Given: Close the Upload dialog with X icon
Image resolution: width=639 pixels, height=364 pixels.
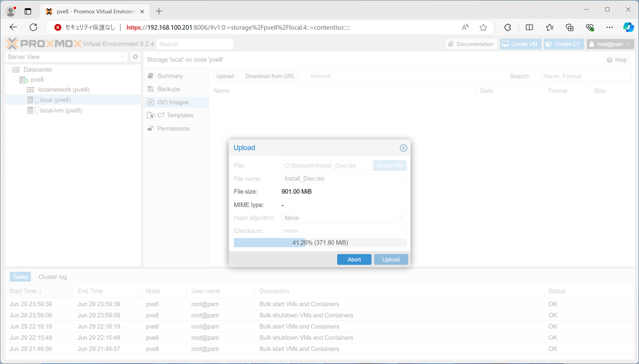Looking at the screenshot, I should click(x=403, y=148).
